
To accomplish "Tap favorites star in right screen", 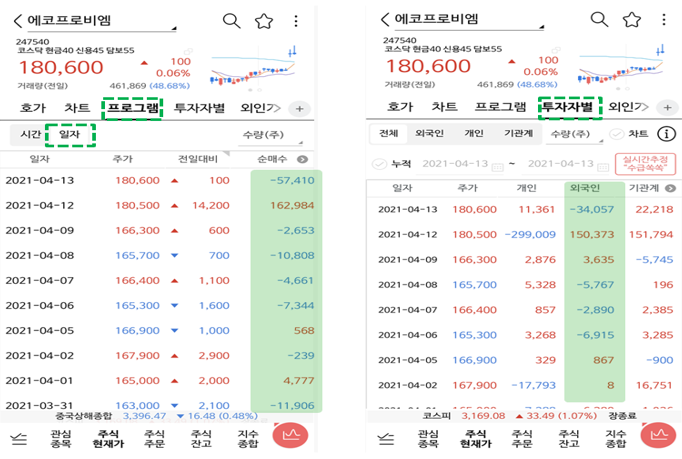I will pos(632,20).
